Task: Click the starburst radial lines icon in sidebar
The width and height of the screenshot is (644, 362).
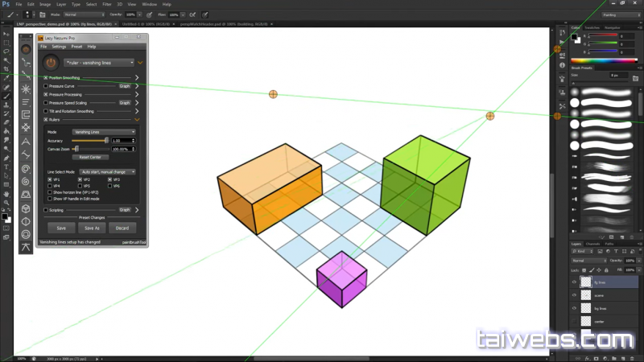Action: [27, 88]
